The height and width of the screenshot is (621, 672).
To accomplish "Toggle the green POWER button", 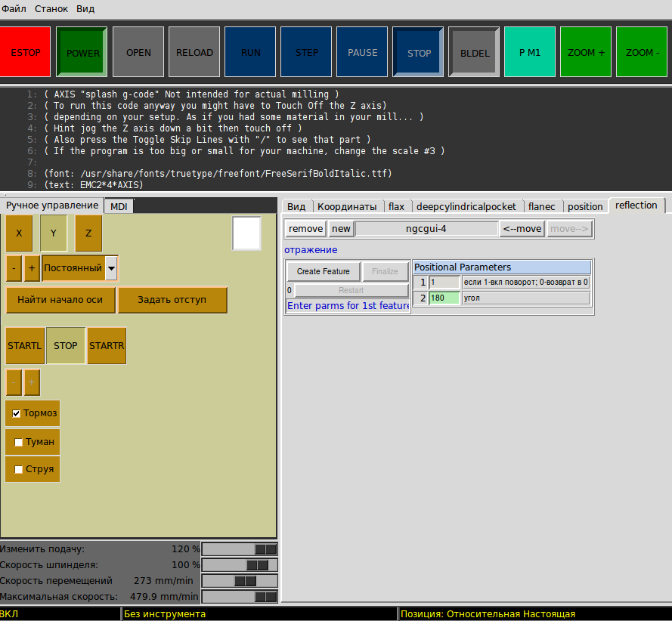I will pyautogui.click(x=82, y=52).
